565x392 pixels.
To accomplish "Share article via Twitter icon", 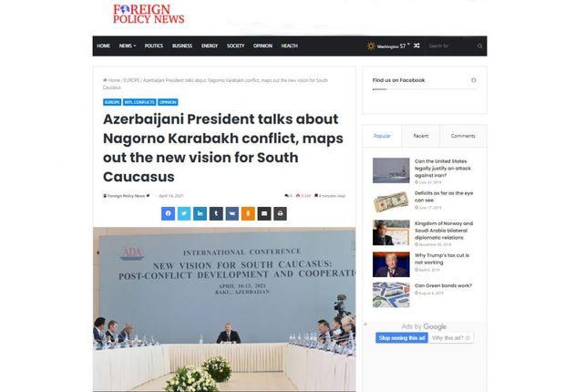I will [x=184, y=214].
